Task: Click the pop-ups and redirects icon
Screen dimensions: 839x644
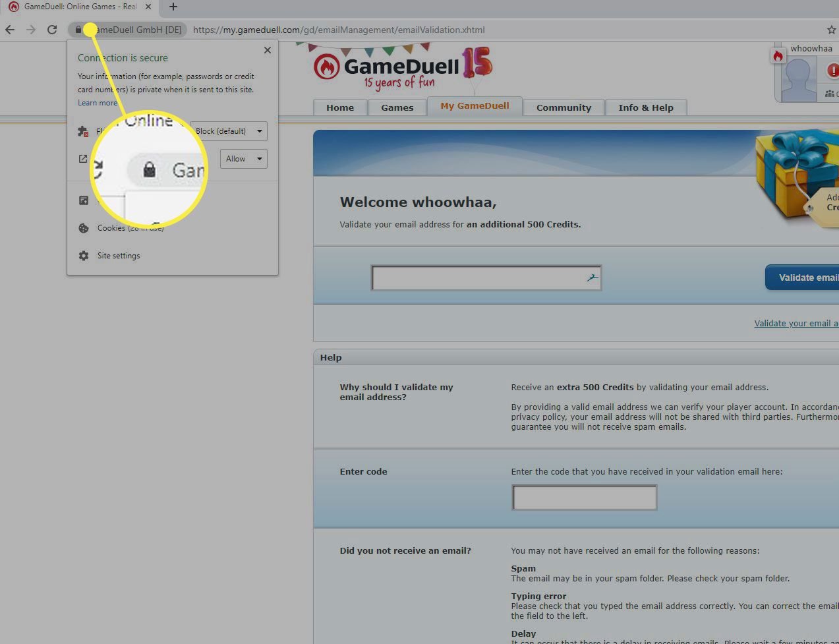Action: (x=83, y=159)
